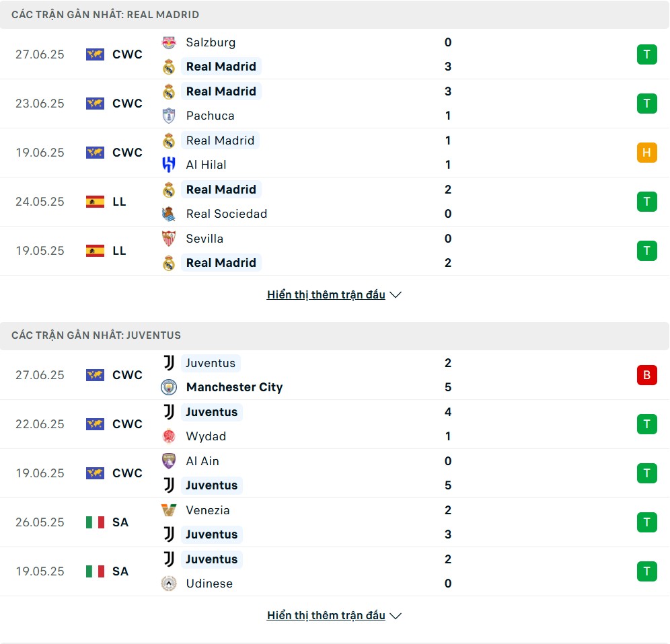Click the Salzburg club crest icon
Viewport: 670px width, 644px height.
tap(169, 42)
